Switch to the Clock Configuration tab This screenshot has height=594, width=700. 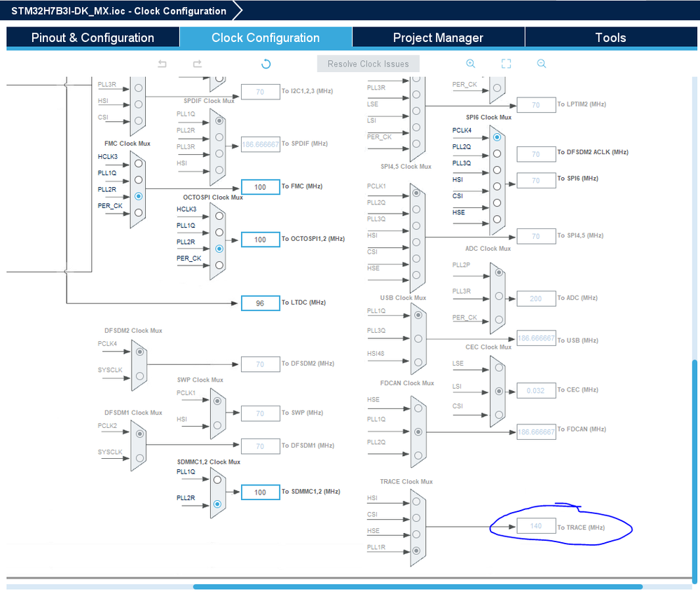coord(266,38)
